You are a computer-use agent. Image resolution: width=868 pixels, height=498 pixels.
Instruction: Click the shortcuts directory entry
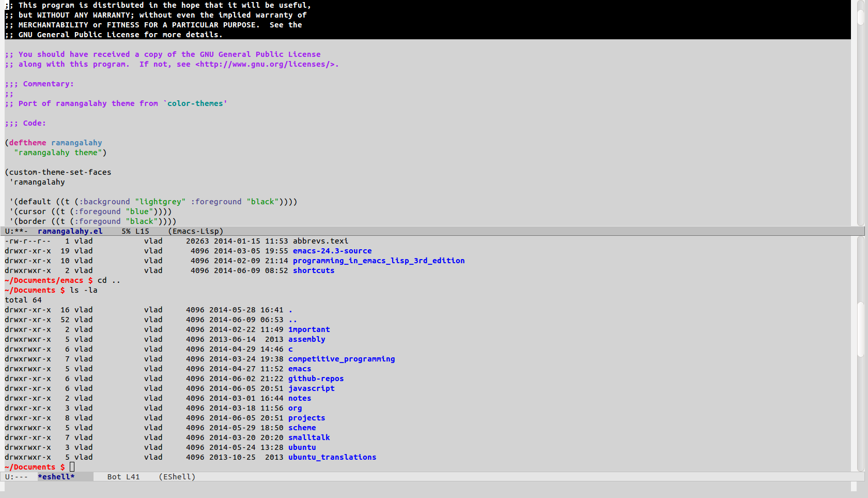click(x=314, y=270)
